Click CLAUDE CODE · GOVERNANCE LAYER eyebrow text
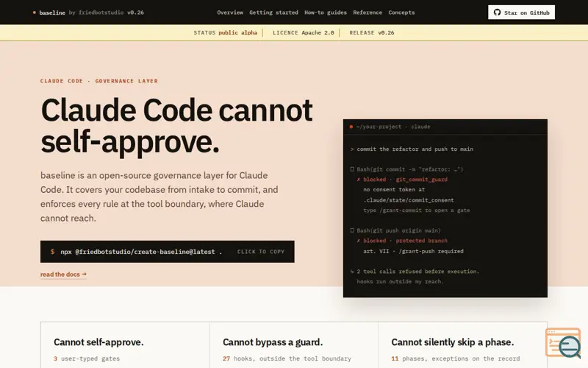Image resolution: width=588 pixels, height=368 pixels. [99, 81]
